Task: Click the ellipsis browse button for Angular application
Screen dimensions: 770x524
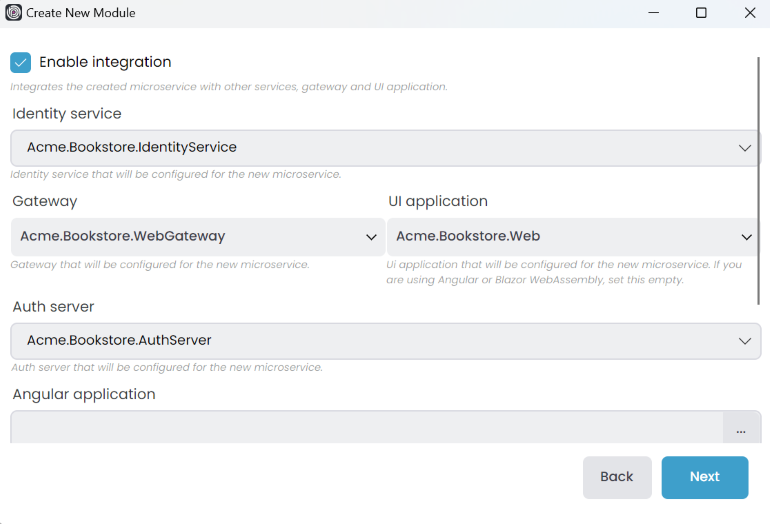Action: point(741,429)
